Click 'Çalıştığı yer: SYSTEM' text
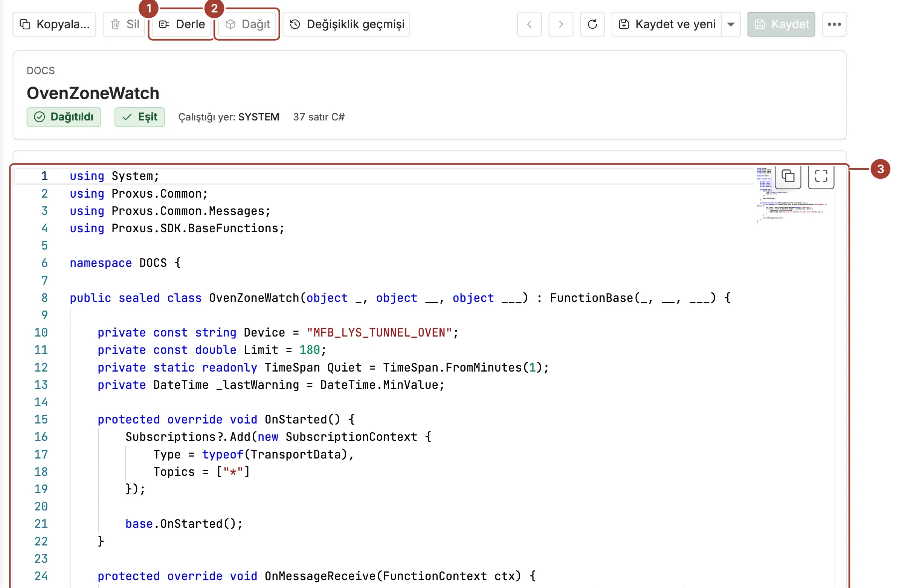The width and height of the screenshot is (902, 588). click(x=229, y=117)
